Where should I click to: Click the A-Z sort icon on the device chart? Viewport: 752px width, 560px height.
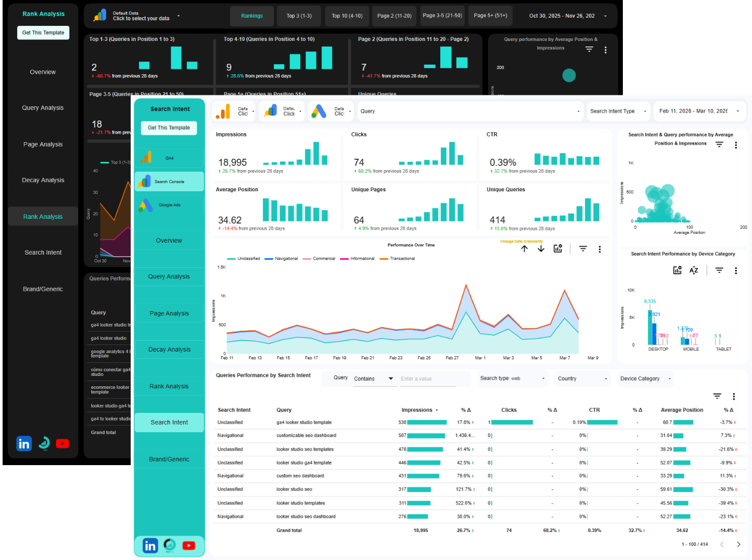pyautogui.click(x=694, y=270)
